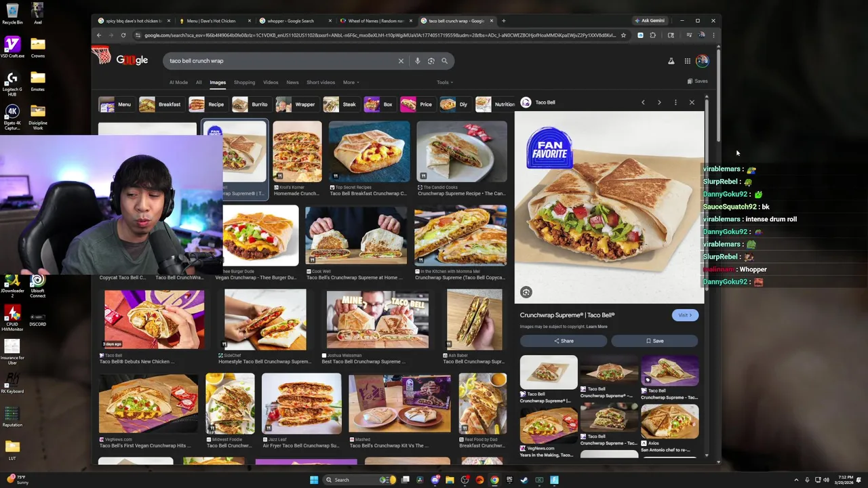Open the Google account profile picture

[702, 61]
